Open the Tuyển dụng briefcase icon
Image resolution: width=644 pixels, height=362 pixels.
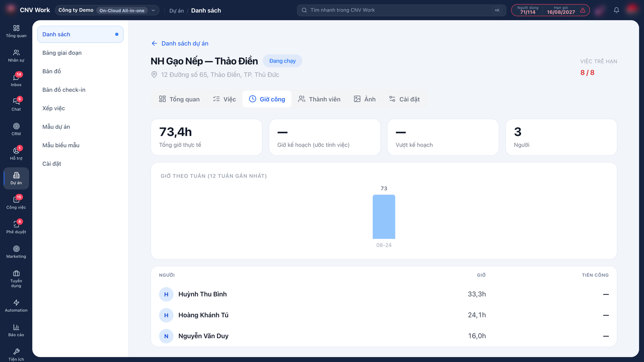tap(16, 278)
